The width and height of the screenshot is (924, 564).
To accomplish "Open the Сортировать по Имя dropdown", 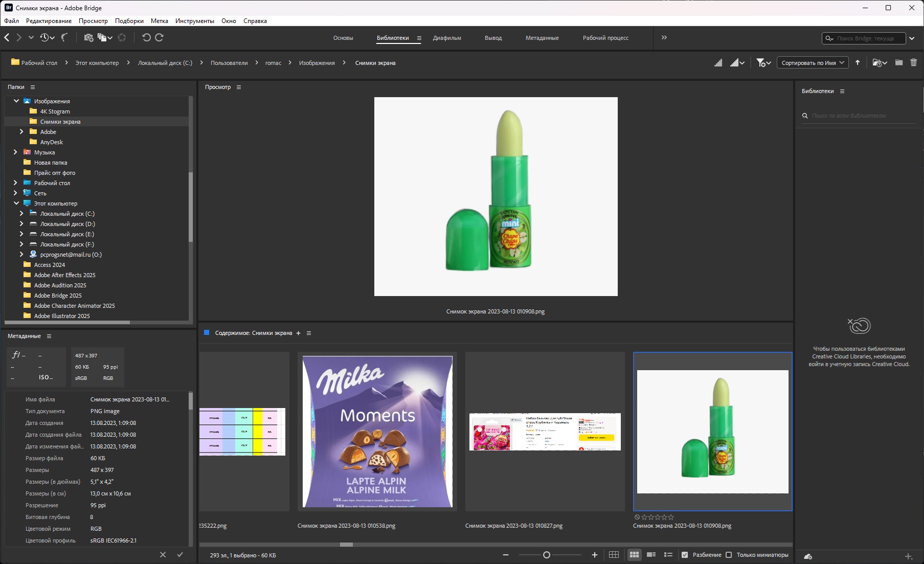I will pyautogui.click(x=813, y=63).
